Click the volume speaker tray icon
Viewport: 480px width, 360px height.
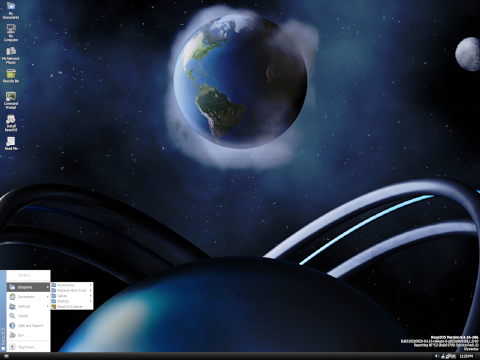coord(437,356)
